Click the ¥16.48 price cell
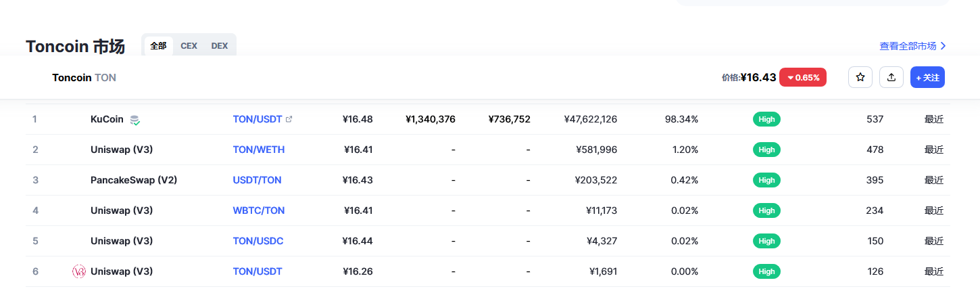This screenshot has height=291, width=980. coord(358,119)
